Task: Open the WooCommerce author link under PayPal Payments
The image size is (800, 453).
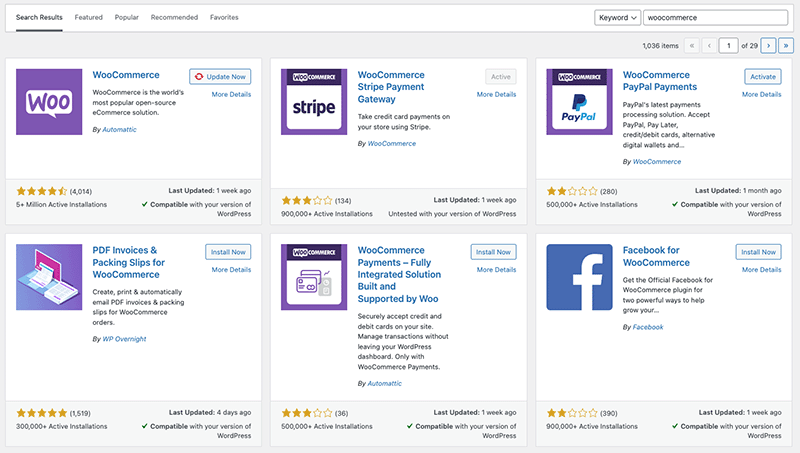Action: click(x=657, y=162)
